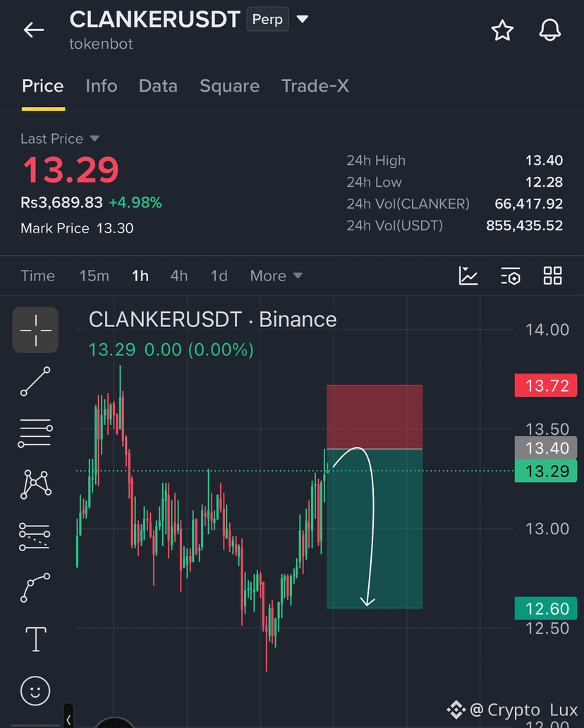This screenshot has height=728, width=584.
Task: Tap the 13.72 red price label
Action: click(x=546, y=385)
